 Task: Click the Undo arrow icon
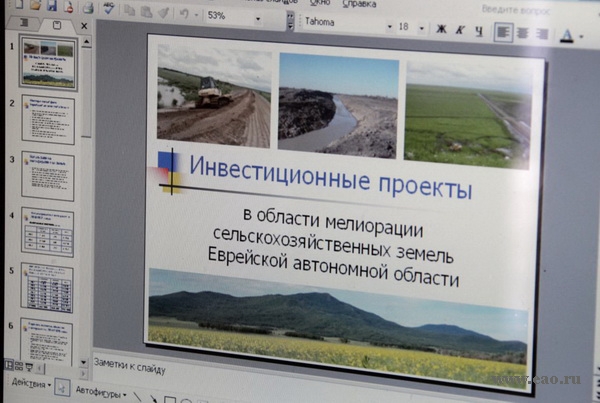click(183, 15)
